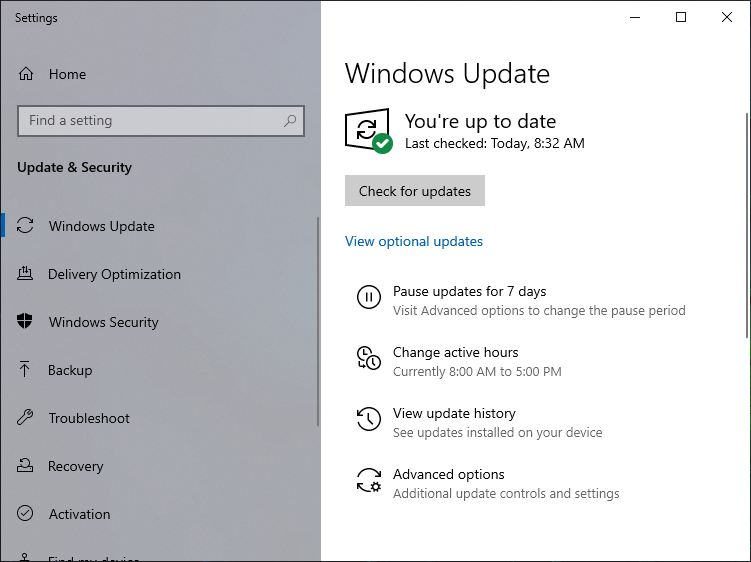Minimize the Settings window
This screenshot has width=751, height=562.
click(x=635, y=17)
